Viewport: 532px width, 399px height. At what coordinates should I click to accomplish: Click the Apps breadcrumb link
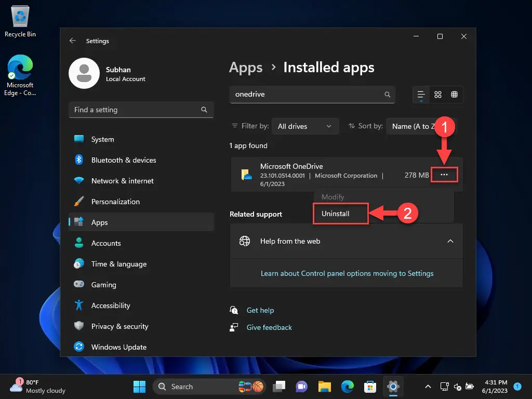pyautogui.click(x=246, y=68)
